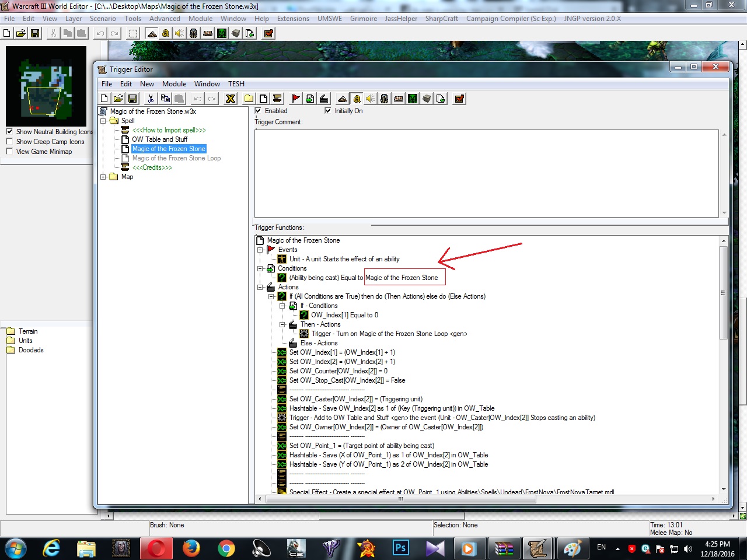Screen dimensions: 747x560
Task: Collapse the Then - Actions node
Action: point(282,324)
